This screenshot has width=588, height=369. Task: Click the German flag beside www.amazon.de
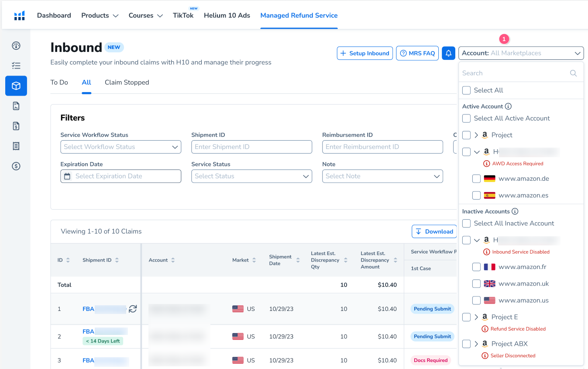tap(489, 179)
